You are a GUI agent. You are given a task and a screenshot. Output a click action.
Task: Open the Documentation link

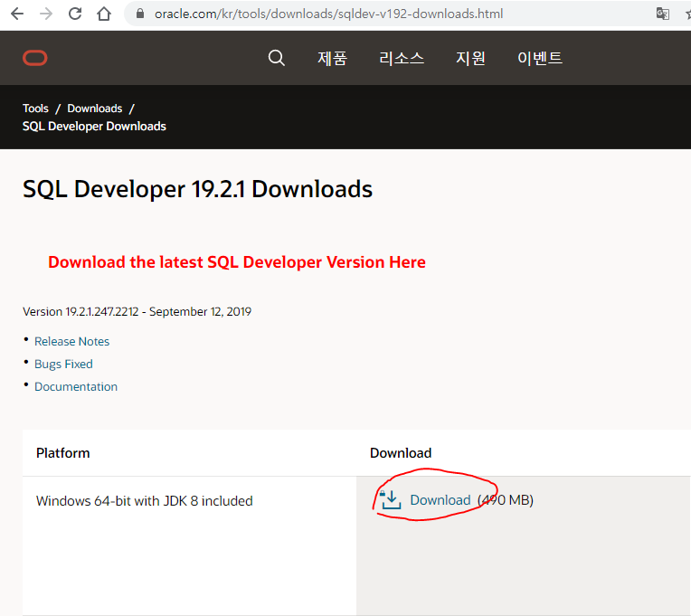click(x=76, y=386)
